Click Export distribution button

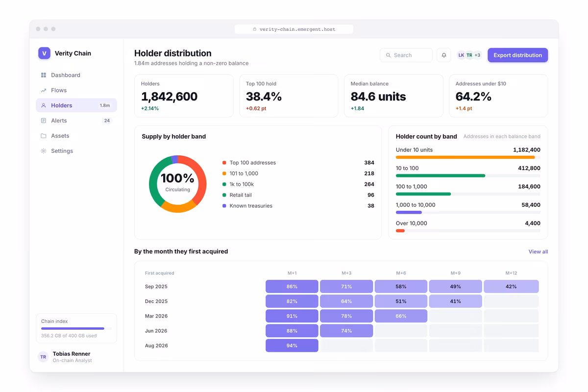pos(517,55)
